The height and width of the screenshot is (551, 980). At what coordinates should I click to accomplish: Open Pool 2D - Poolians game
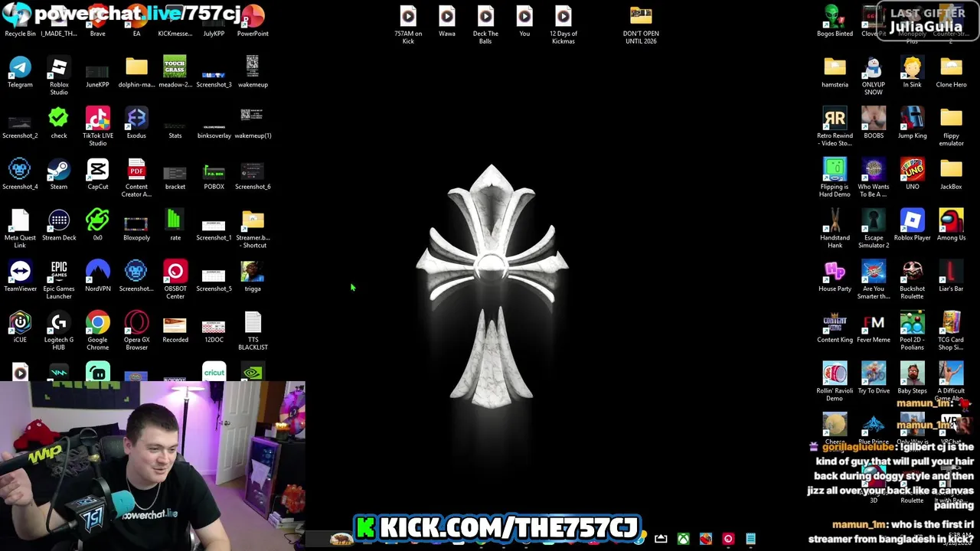[x=912, y=331]
